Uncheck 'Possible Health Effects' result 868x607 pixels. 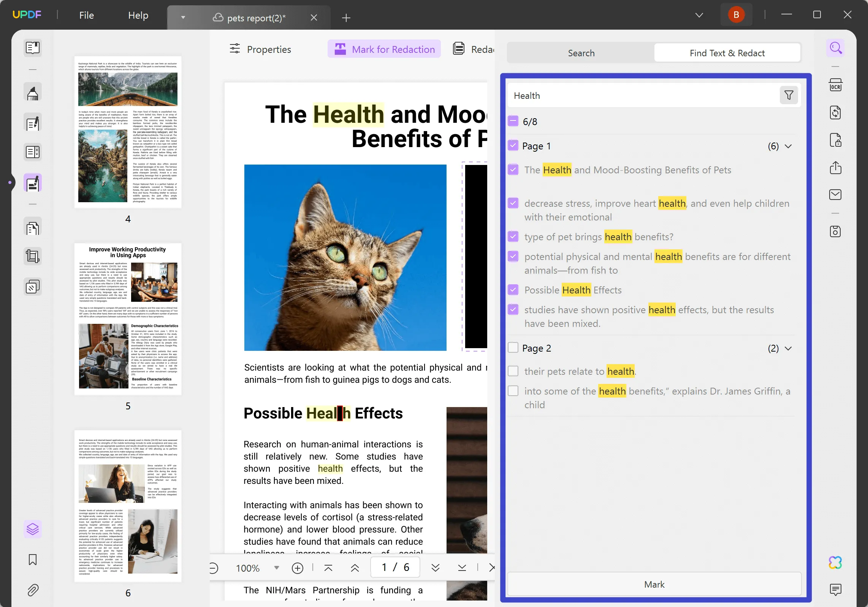[514, 290]
